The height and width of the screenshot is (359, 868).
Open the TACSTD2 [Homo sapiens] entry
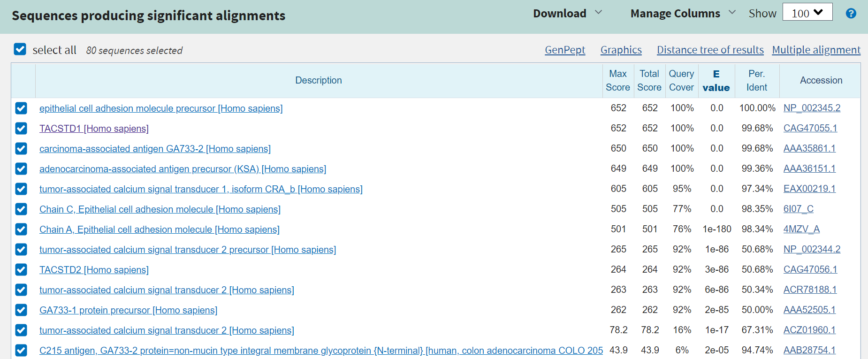[x=94, y=270]
